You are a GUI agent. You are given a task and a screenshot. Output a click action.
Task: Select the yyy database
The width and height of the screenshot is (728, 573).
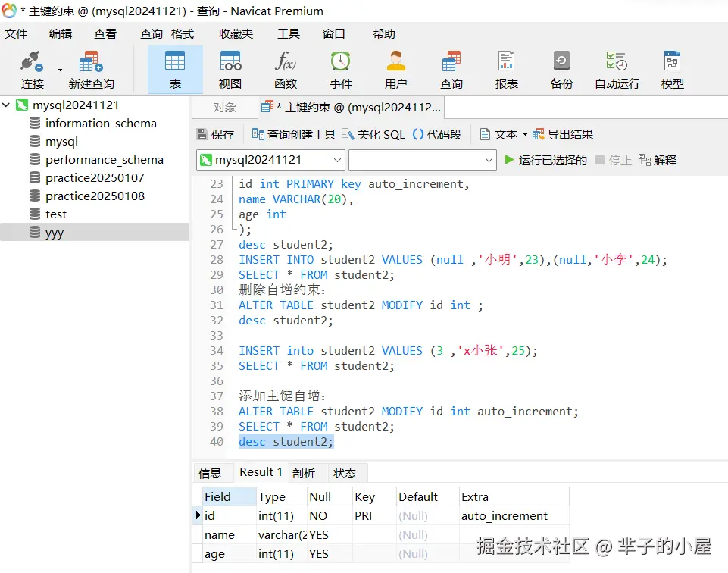point(95,232)
